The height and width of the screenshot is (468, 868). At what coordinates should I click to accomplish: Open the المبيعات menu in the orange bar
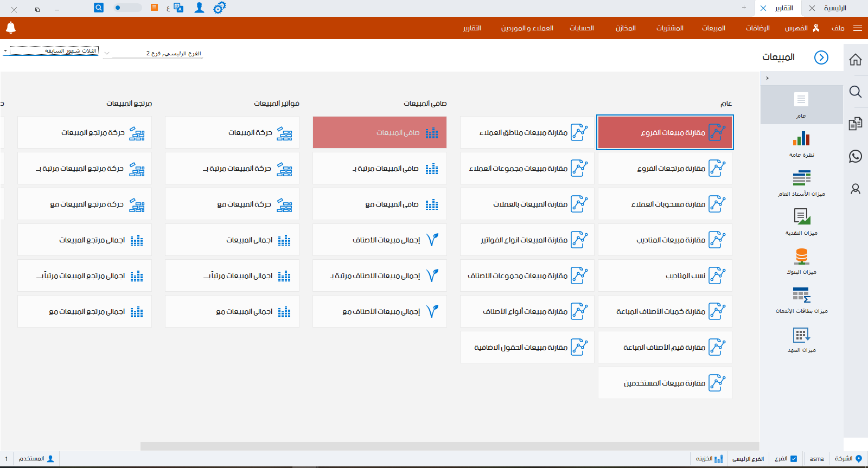(x=713, y=28)
